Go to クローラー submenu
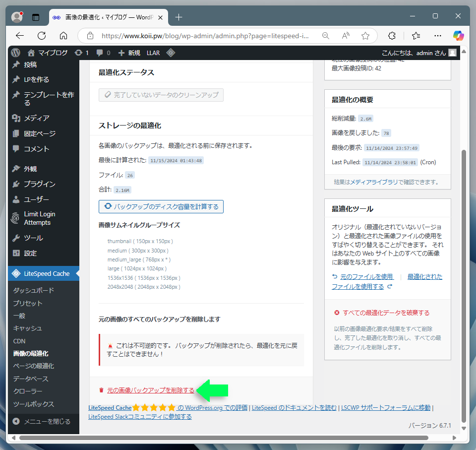This screenshot has height=450, width=476. click(28, 391)
